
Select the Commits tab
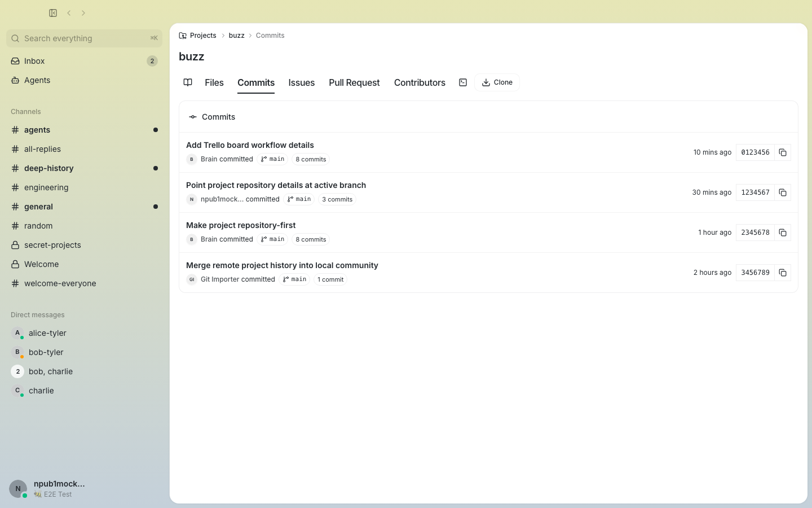[x=256, y=82]
